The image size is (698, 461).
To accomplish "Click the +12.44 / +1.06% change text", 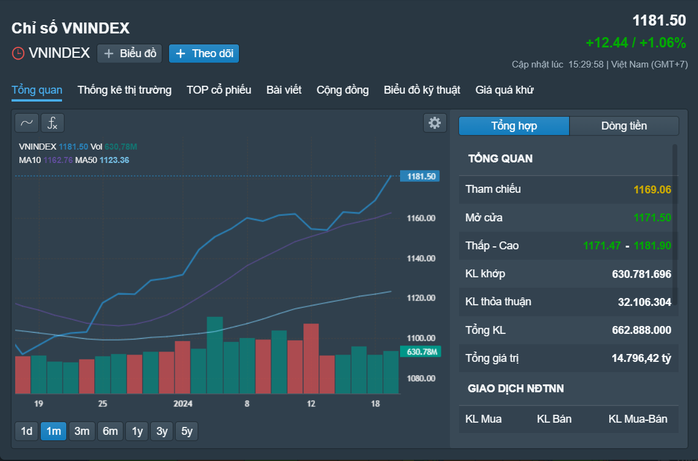I will (636, 43).
